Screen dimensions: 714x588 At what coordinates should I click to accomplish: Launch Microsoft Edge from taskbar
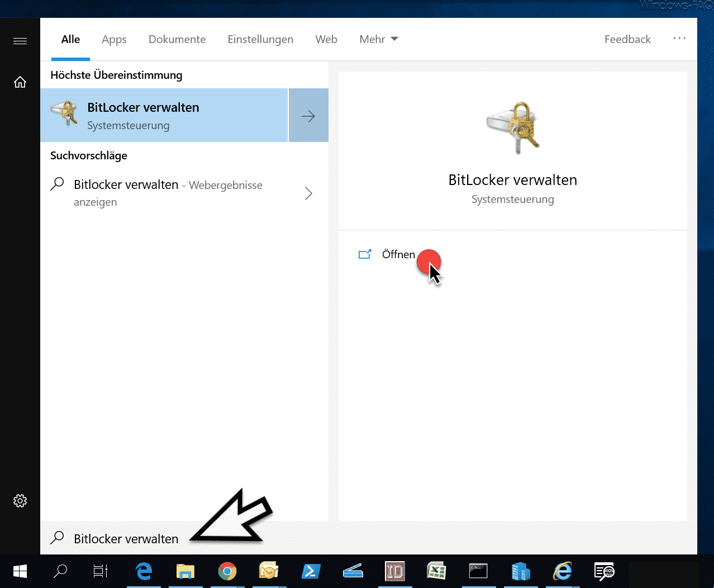pyautogui.click(x=144, y=571)
